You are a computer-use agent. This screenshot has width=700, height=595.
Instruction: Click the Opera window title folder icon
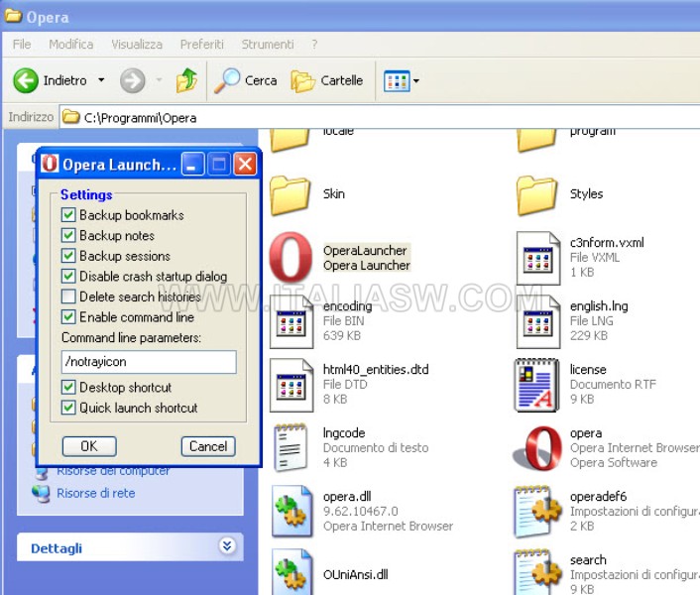[13, 16]
